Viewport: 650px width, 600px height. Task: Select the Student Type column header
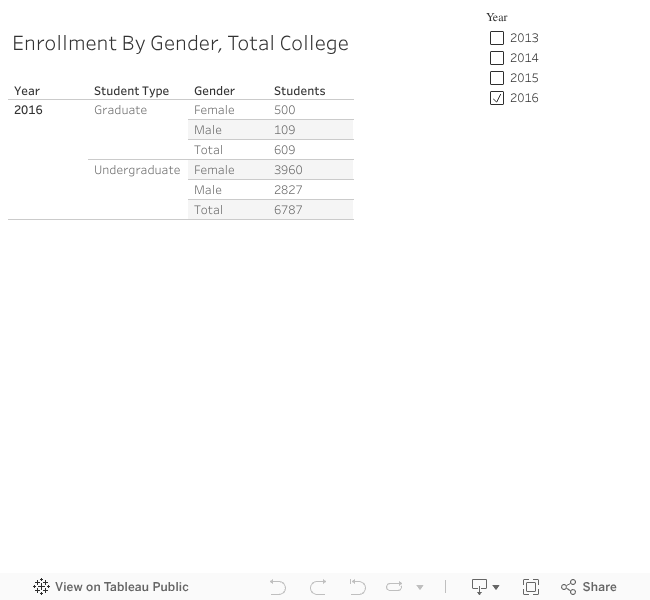point(131,91)
